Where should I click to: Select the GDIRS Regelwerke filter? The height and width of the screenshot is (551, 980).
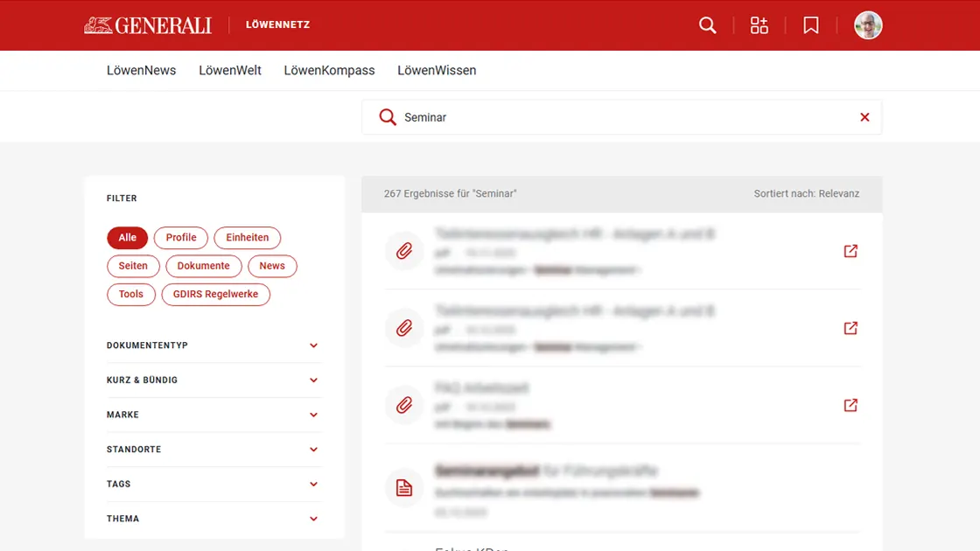[x=215, y=295]
